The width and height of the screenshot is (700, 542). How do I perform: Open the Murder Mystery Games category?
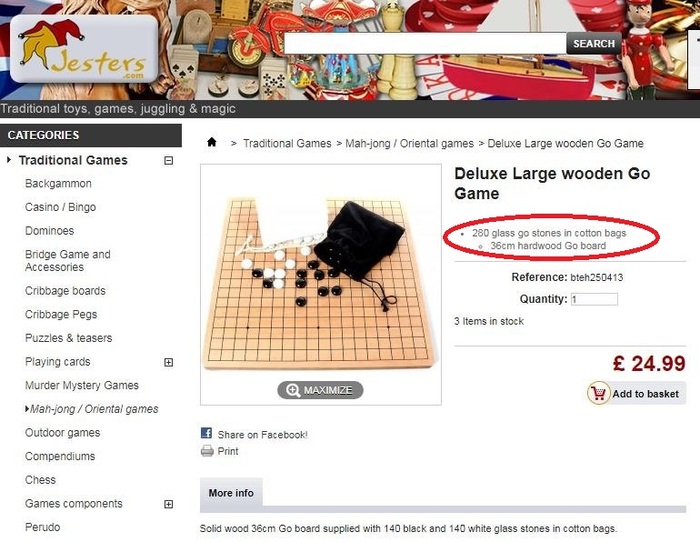point(82,385)
